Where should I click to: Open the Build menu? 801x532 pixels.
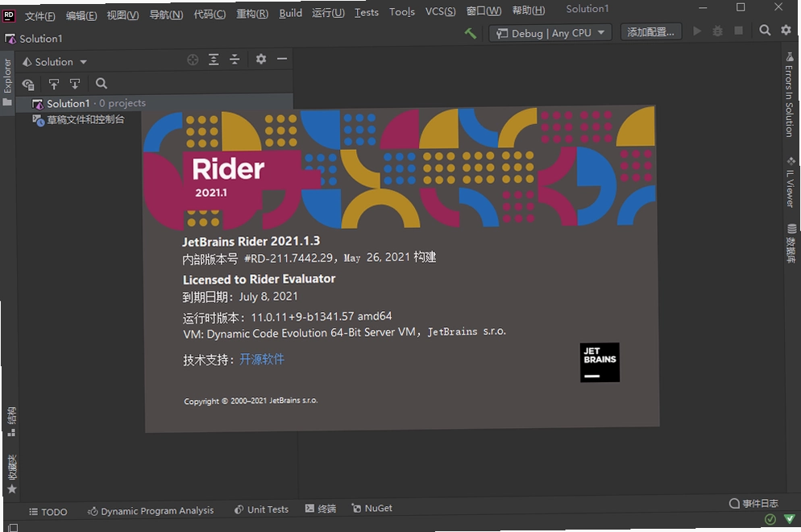coord(290,13)
